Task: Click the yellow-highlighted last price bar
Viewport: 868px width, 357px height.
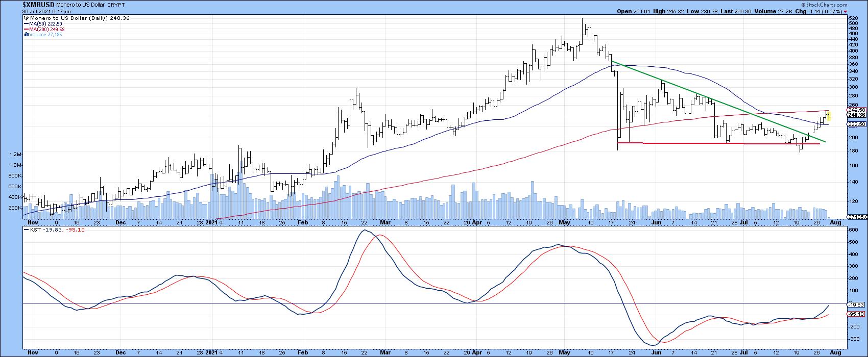Action: pos(828,116)
